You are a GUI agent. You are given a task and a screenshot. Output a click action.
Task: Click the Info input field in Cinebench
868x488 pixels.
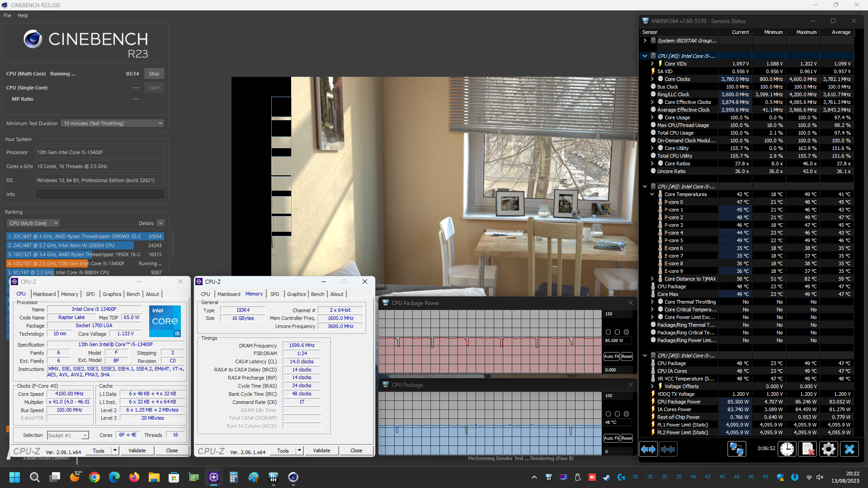pos(100,194)
